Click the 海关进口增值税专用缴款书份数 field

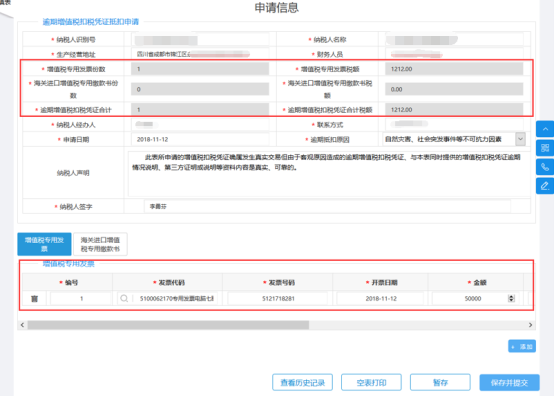pos(200,89)
